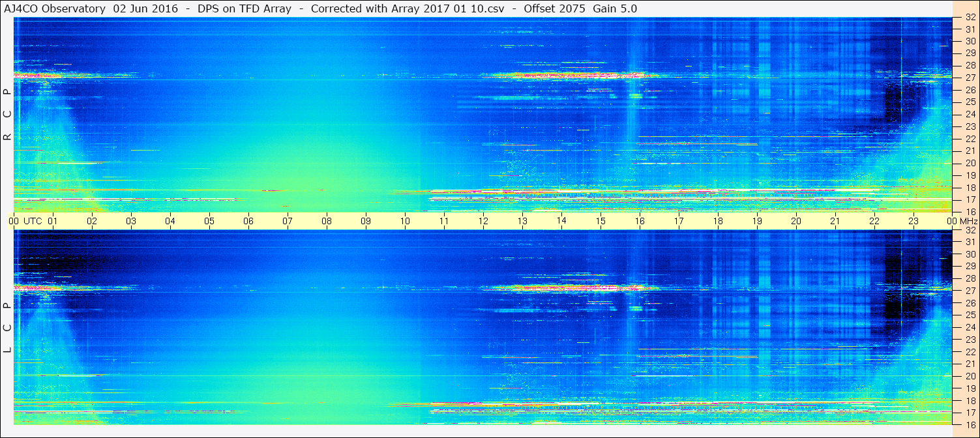Screen dimensions: 980x438
Task: Click the 16 MHz tick in RCP panel
Action: [970, 211]
